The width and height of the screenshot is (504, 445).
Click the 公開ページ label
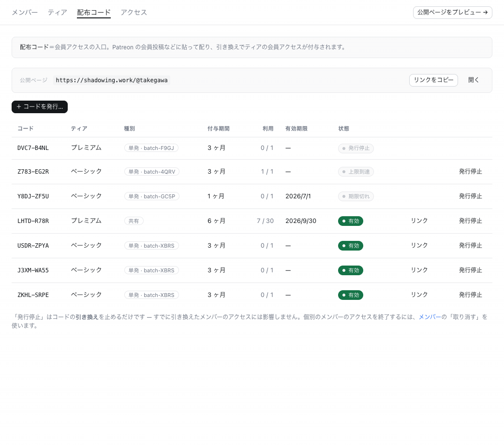33,80
